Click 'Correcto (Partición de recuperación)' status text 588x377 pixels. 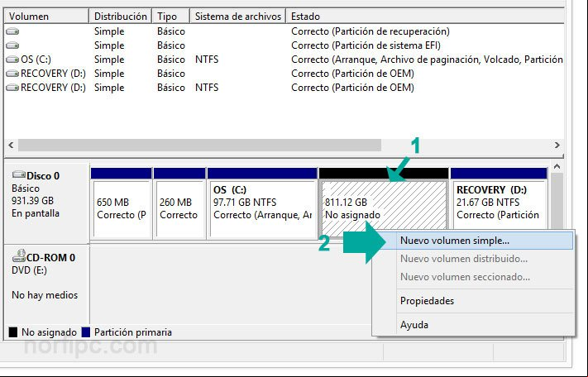[x=370, y=31]
